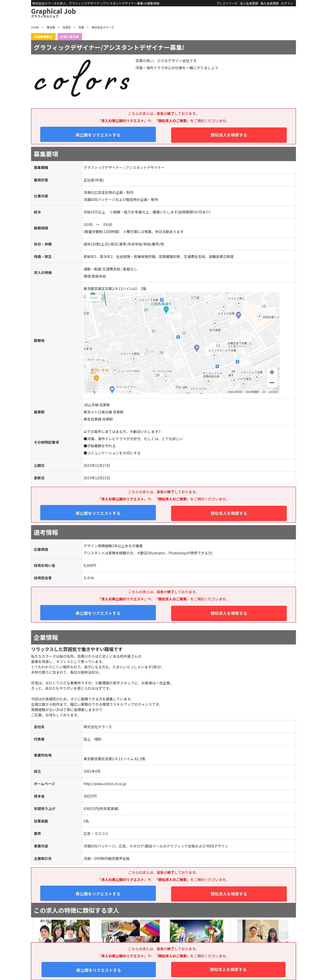Open the third similar job thumbnail with anime art
Image resolution: width=327 pixels, height=980 pixels.
[196, 931]
